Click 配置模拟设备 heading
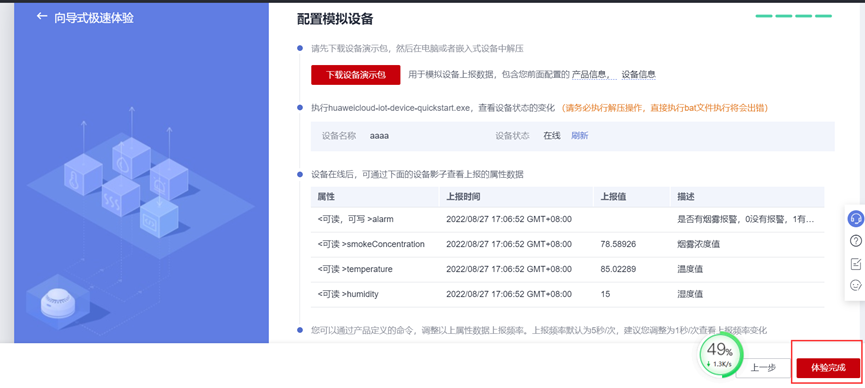Viewport: 865px width, 388px height. 335,19
